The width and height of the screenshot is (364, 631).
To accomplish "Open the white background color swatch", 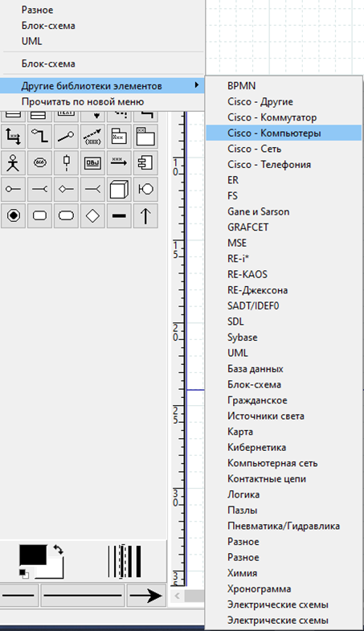I will [55, 568].
